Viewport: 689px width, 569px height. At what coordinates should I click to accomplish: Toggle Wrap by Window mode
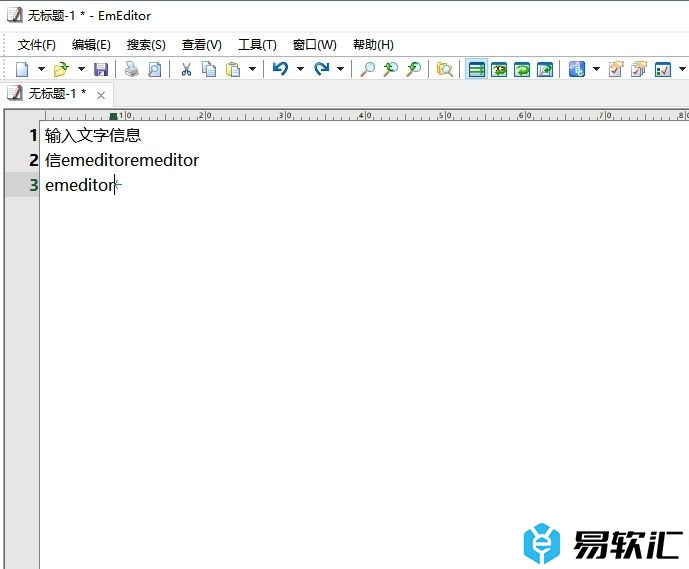[522, 69]
